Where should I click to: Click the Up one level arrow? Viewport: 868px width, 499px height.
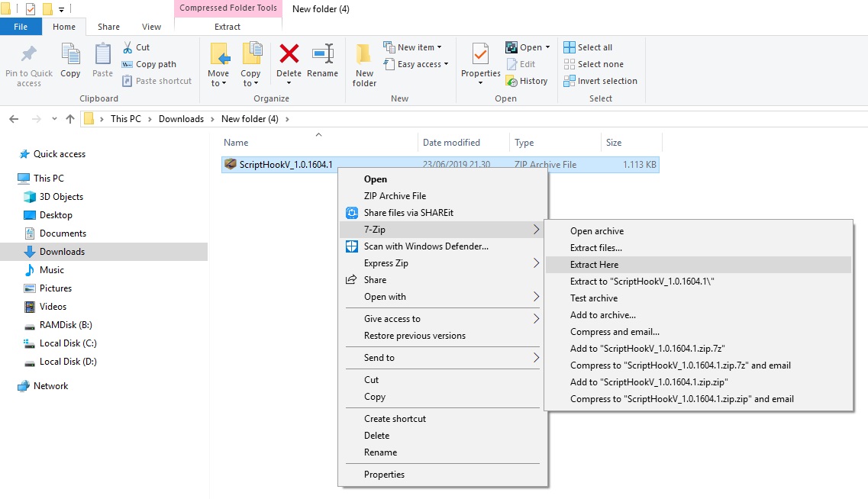tap(69, 119)
